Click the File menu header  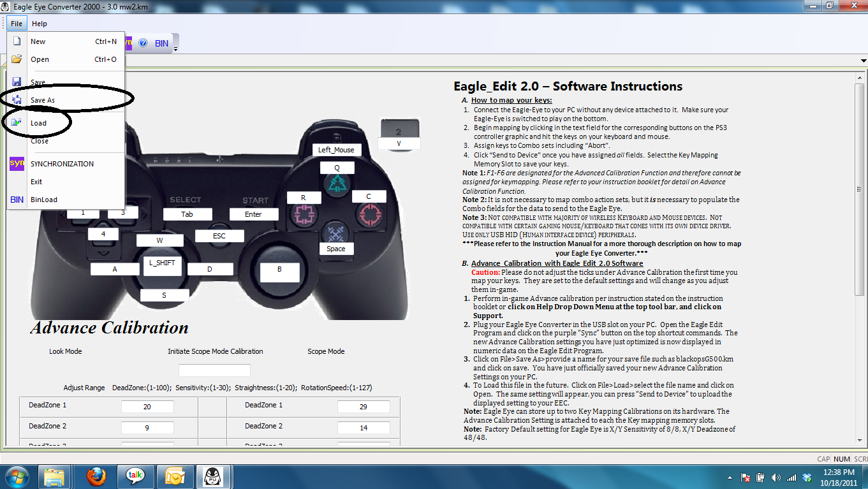pos(17,24)
